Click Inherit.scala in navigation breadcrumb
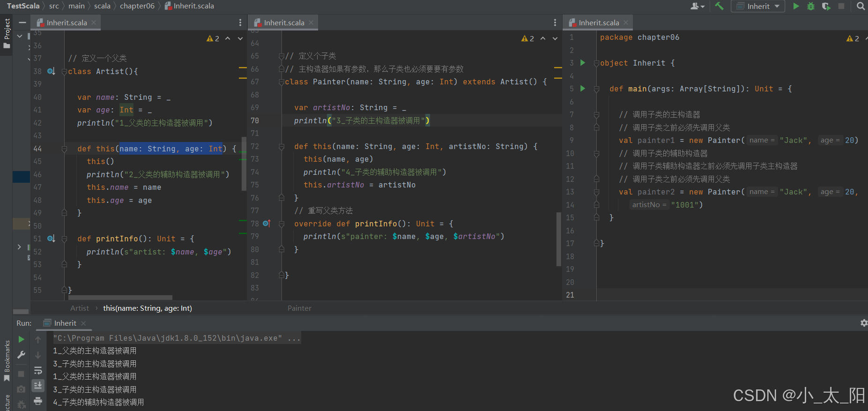Image resolution: width=868 pixels, height=411 pixels. pos(190,6)
